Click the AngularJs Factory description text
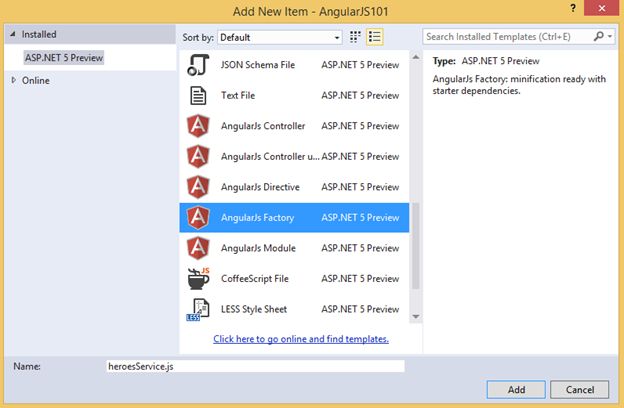The width and height of the screenshot is (624, 408). click(519, 85)
